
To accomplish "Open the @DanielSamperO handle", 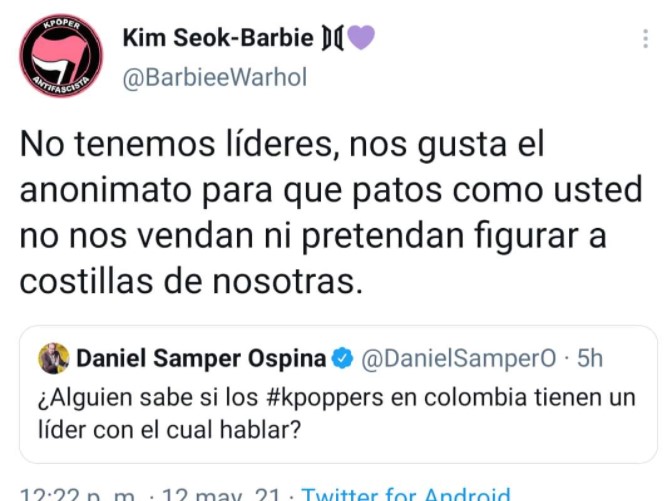I will coord(458,359).
